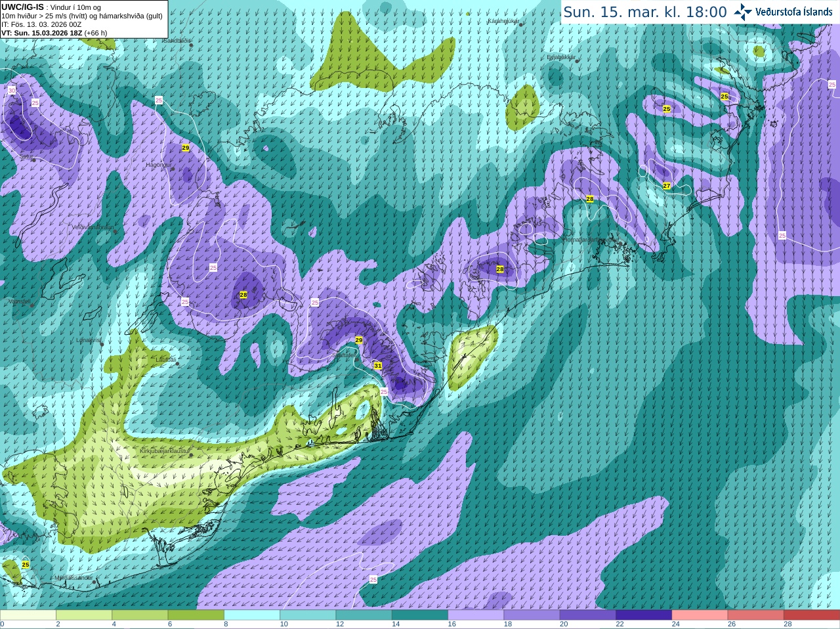Click the Hornafjarðarflugvöllur place label

point(590,240)
